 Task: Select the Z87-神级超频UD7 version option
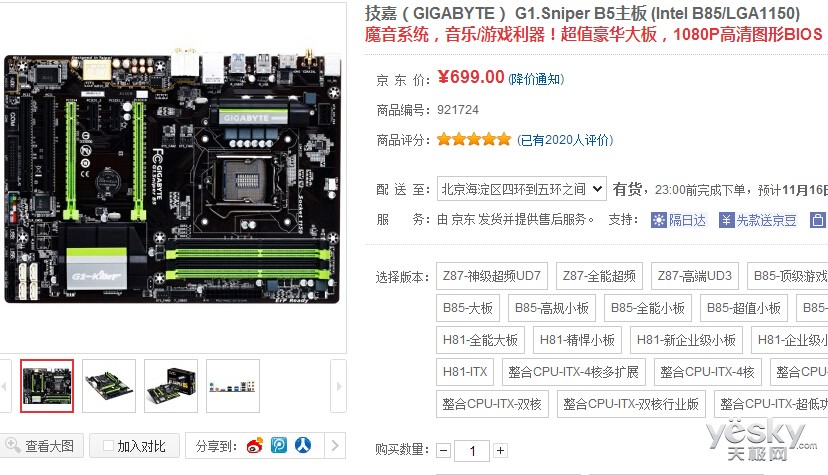point(492,276)
